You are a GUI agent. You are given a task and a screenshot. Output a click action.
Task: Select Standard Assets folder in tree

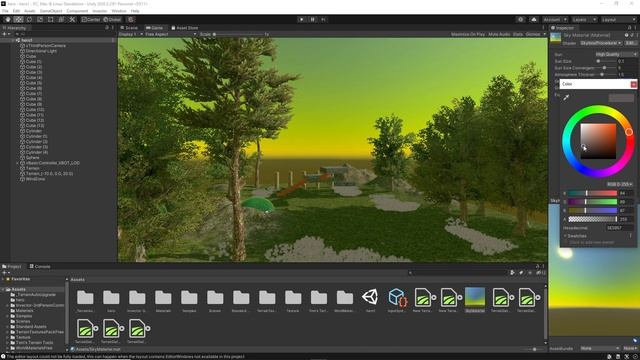coord(31,327)
